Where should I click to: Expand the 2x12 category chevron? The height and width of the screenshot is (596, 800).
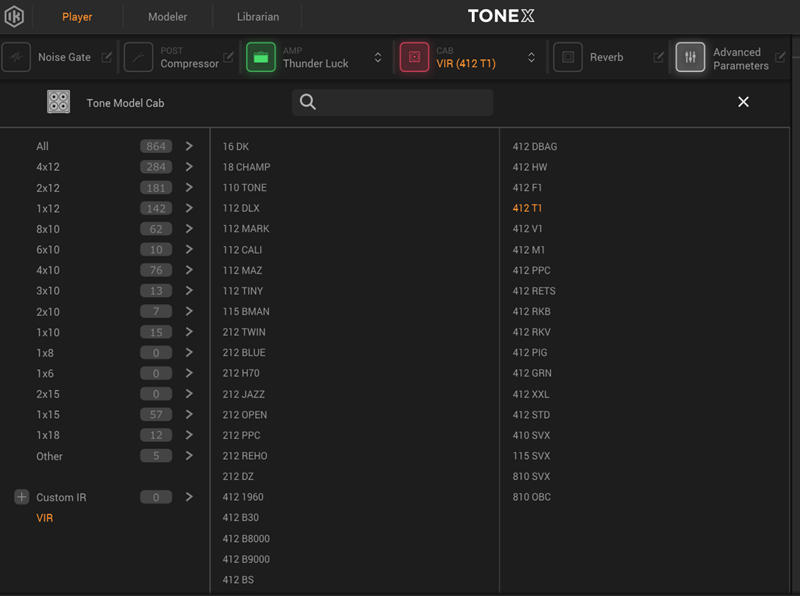point(189,188)
